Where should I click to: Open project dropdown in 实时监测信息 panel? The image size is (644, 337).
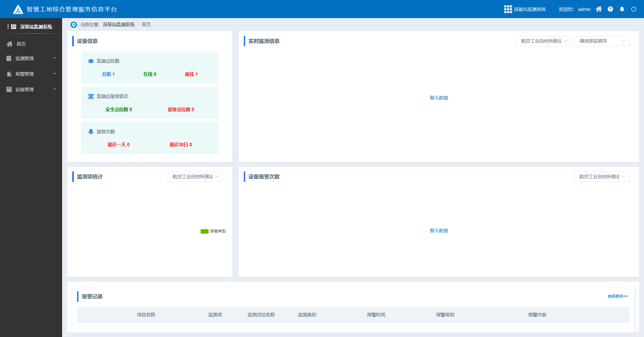pyautogui.click(x=543, y=41)
